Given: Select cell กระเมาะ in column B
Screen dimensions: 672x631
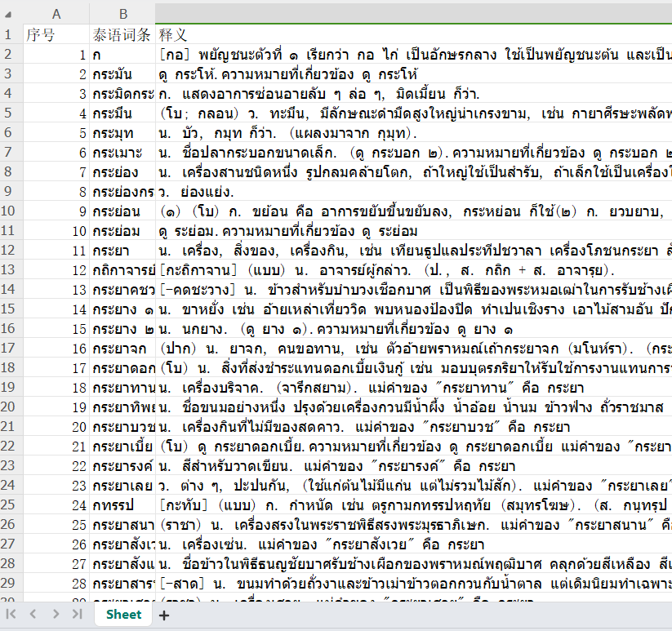Looking at the screenshot, I should [122, 152].
